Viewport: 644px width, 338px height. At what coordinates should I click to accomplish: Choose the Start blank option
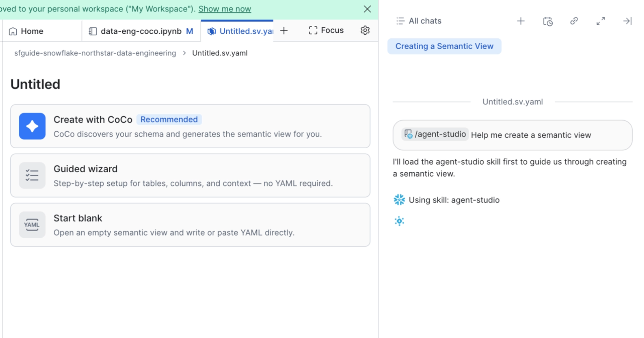pos(190,225)
